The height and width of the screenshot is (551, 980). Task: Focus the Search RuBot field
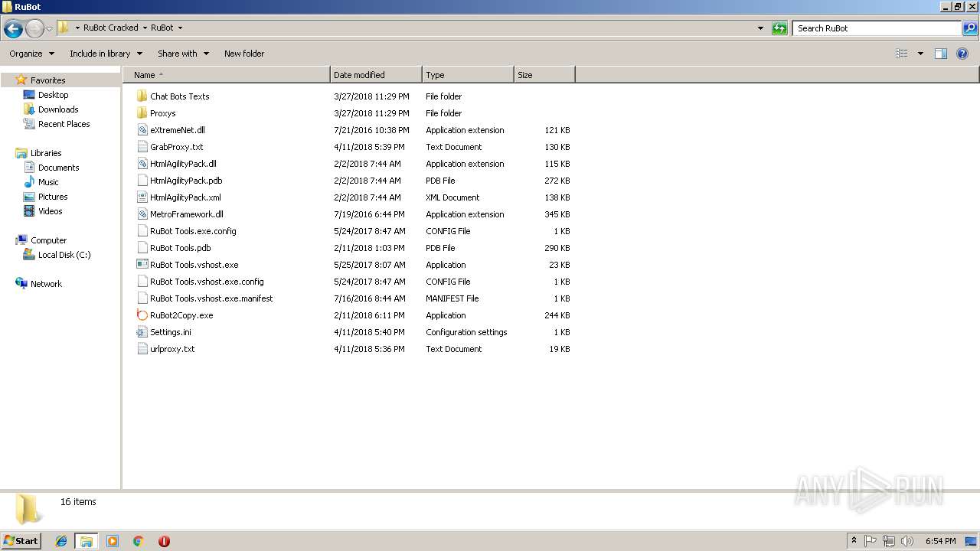[877, 28]
